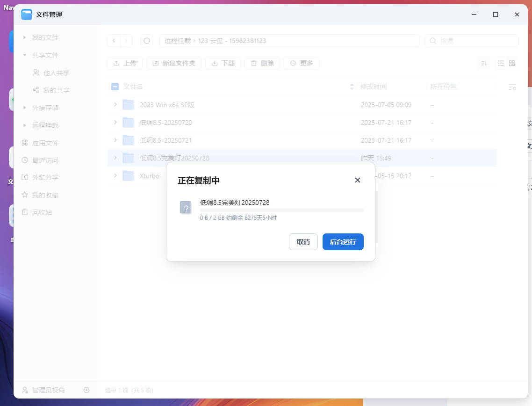Click folder icon of 低调8.5-20250721
Image resolution: width=532 pixels, height=406 pixels.
tap(128, 140)
